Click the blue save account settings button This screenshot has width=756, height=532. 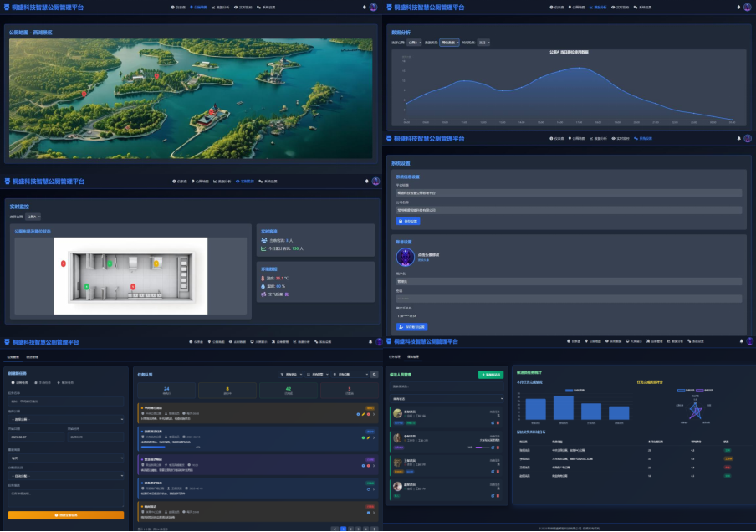411,327
